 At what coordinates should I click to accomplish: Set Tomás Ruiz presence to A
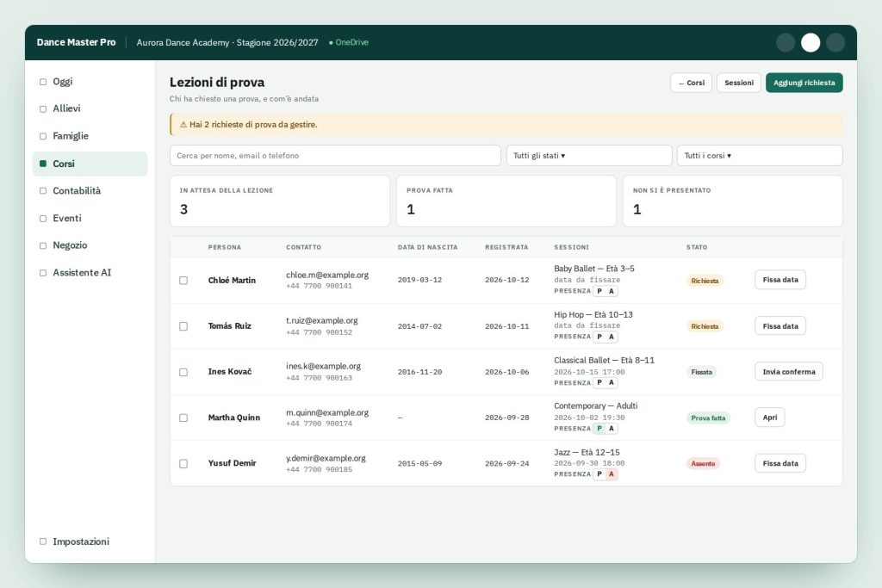612,337
